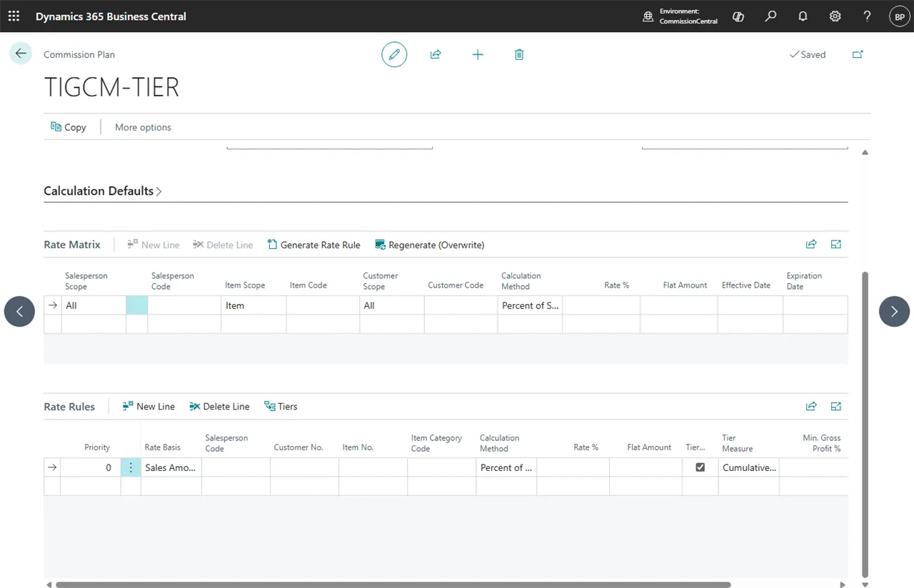Click the pencil edit icon

coord(394,54)
